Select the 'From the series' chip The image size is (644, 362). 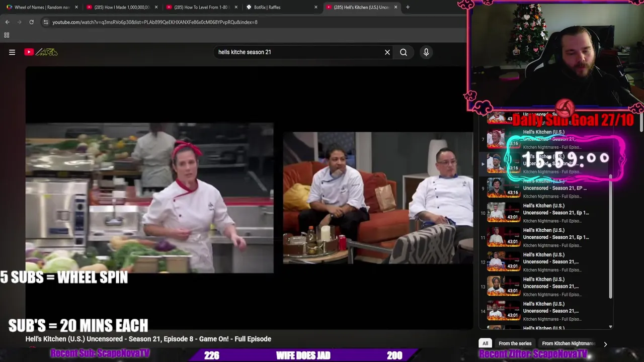coord(515,343)
